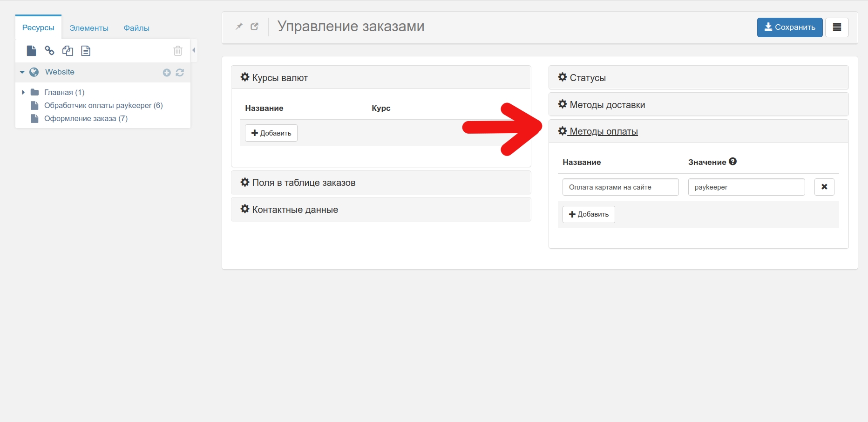Refresh the Website resource tree
Viewport: 868px width, 422px height.
[180, 73]
